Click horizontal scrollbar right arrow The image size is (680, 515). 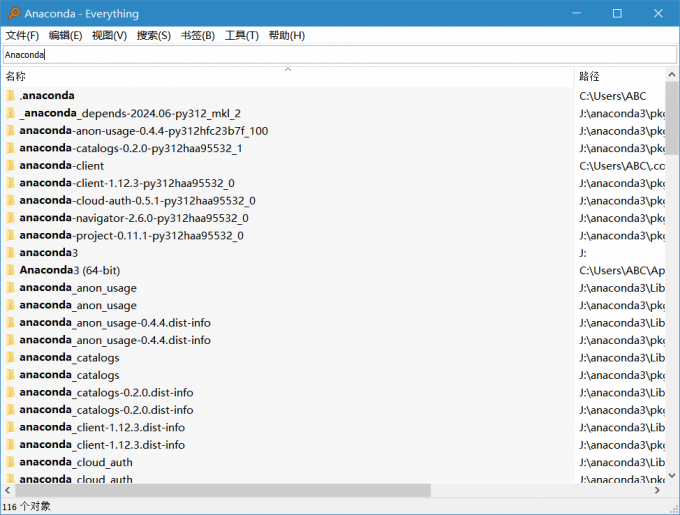[657, 490]
